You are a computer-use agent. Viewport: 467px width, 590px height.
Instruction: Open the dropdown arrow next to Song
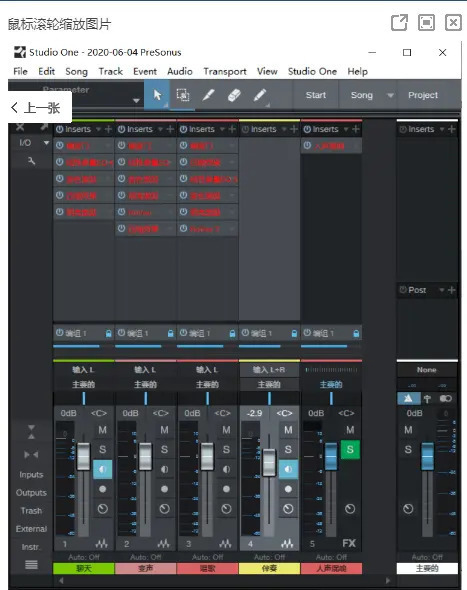click(x=390, y=95)
